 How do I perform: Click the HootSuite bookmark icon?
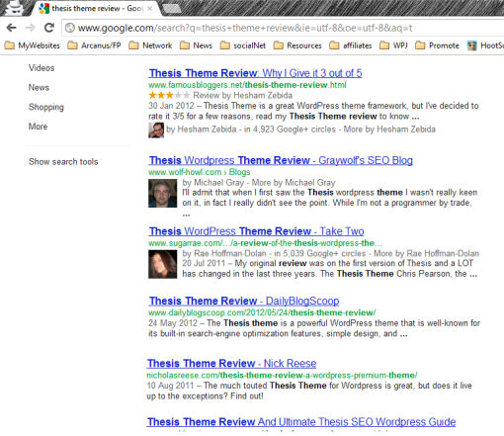pyautogui.click(x=472, y=45)
